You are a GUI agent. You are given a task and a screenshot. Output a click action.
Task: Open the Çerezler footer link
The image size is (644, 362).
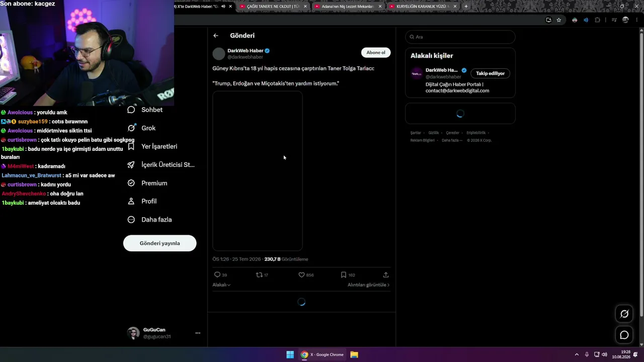(453, 133)
